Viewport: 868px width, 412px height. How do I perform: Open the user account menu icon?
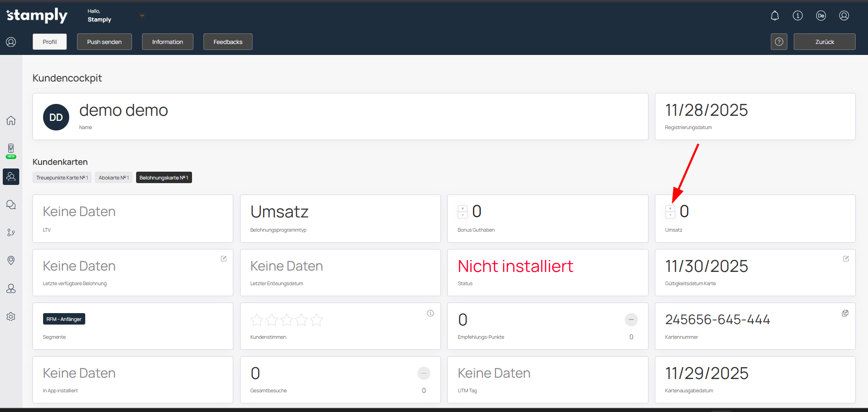844,16
